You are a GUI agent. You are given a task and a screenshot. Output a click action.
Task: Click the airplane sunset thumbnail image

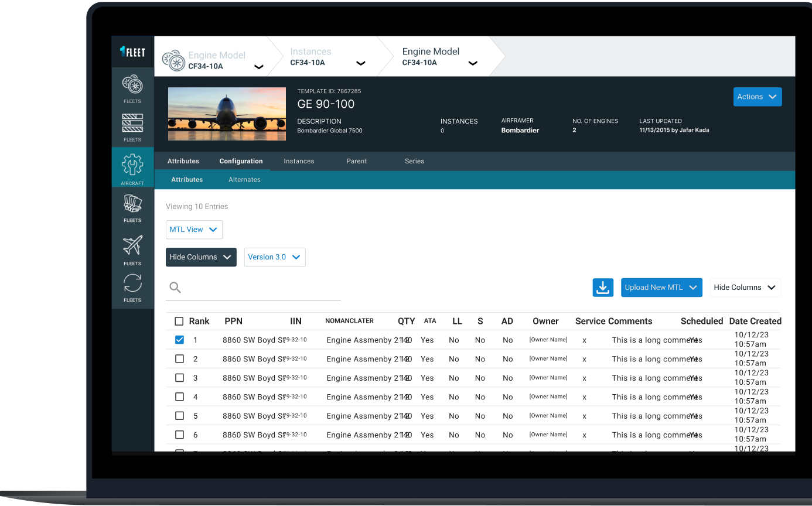coord(227,114)
